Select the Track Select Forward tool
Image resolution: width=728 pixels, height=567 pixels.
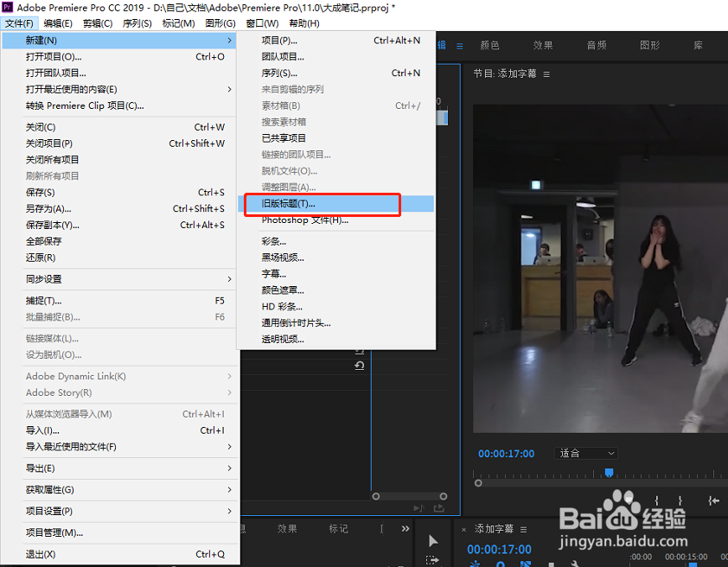point(432,561)
